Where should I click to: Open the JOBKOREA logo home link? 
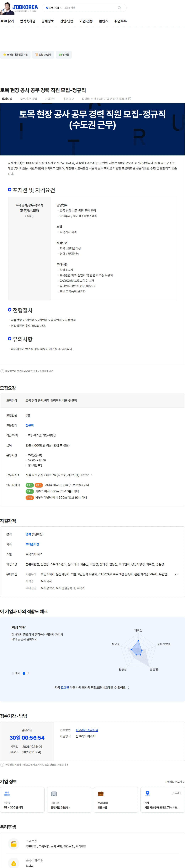[25, 7]
